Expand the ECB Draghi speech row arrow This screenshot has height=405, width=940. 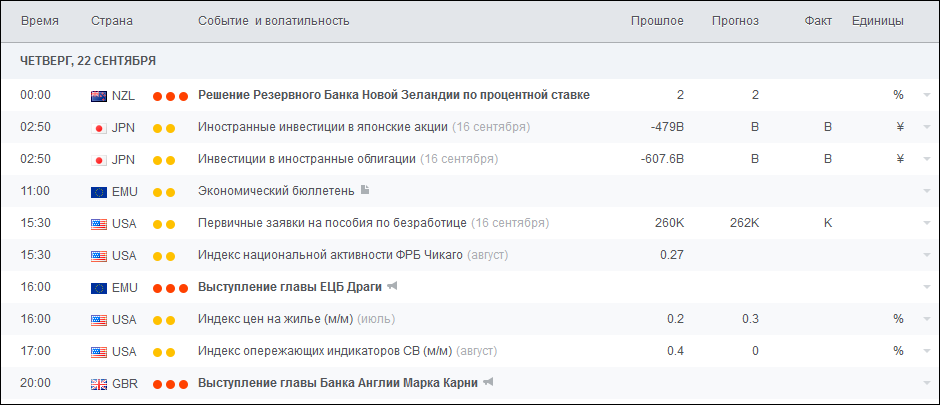tap(927, 288)
